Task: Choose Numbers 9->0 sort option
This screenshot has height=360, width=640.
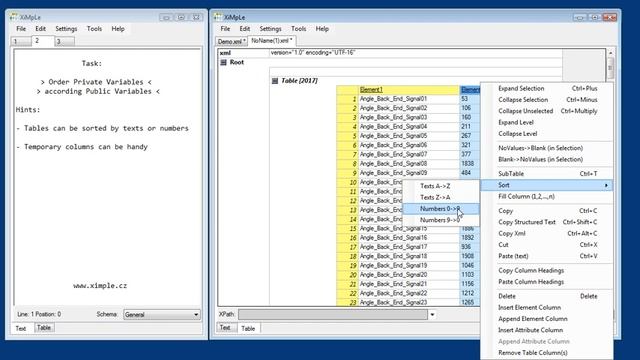Action: 440,220
